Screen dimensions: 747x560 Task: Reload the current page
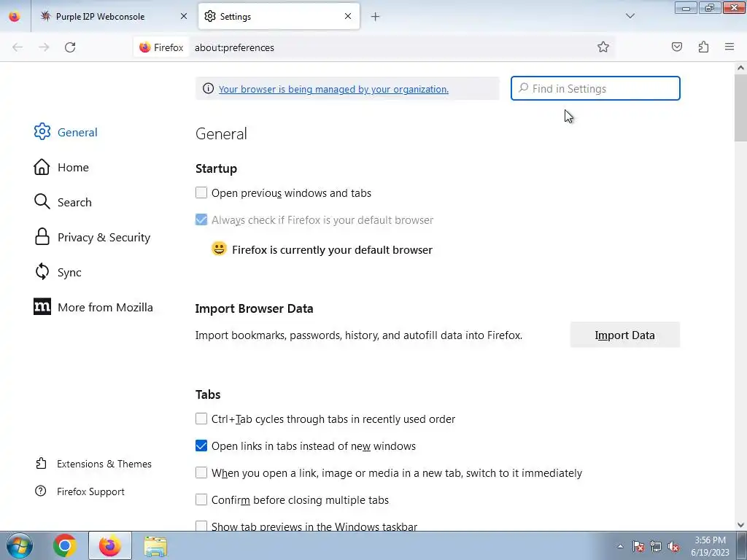(70, 47)
